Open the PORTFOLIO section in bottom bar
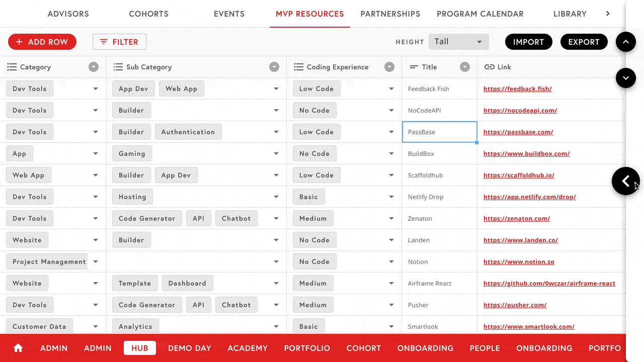644x362 pixels. tap(307, 348)
